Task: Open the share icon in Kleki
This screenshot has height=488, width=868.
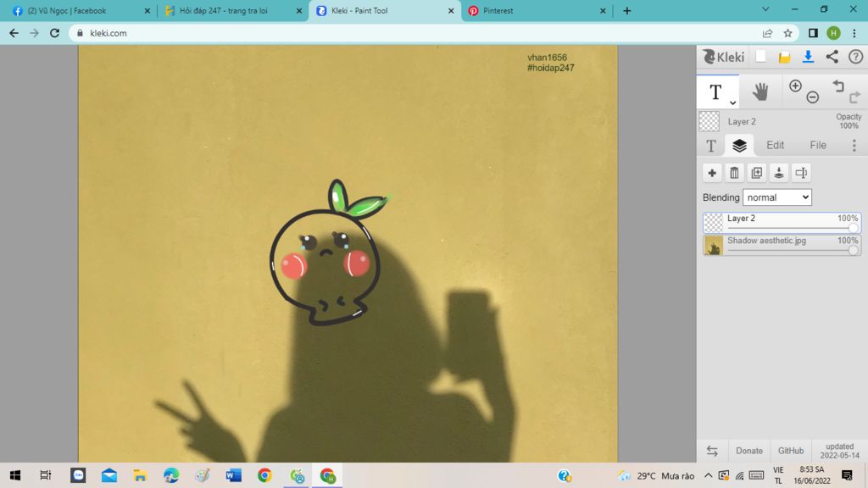Action: click(832, 57)
